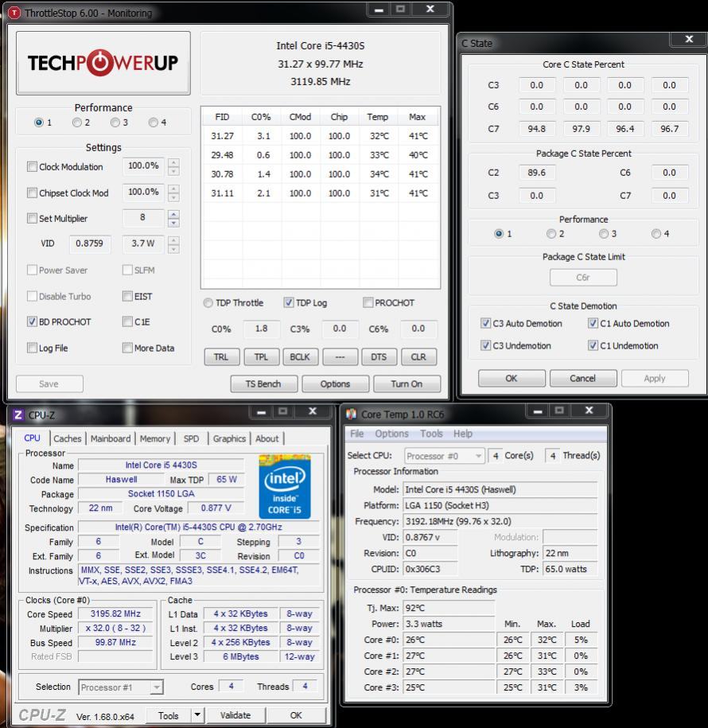
Task: Open the Options menu in Core Temp
Action: click(x=392, y=434)
